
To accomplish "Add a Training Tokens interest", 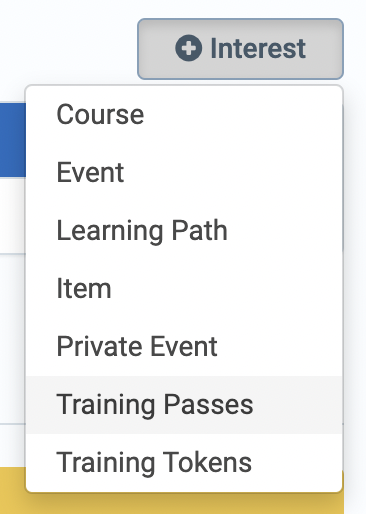I will tap(154, 462).
